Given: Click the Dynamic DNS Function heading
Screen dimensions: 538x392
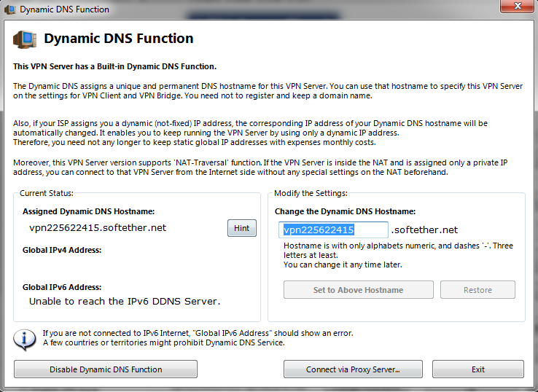Looking at the screenshot, I should point(119,38).
